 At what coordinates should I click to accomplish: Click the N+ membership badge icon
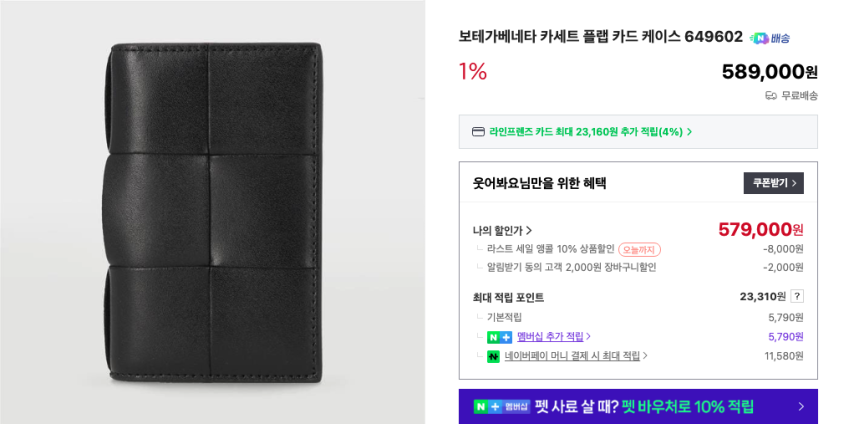point(499,337)
